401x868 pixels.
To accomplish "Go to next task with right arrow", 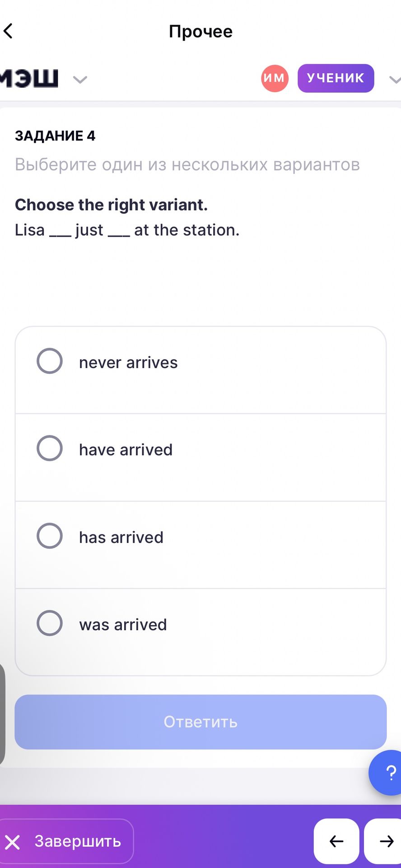I will [383, 841].
